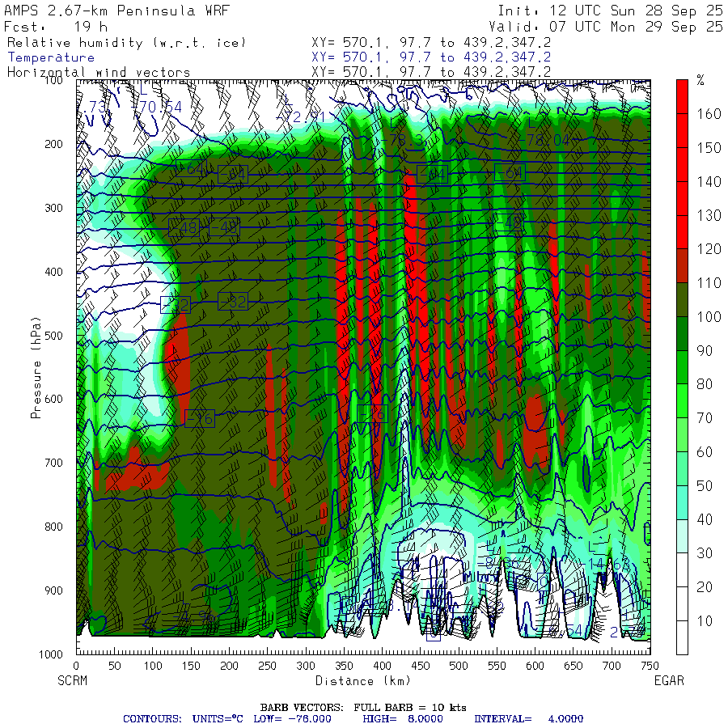Image resolution: width=728 pixels, height=728 pixels.
Task: Select the 10 label on the color bar
Action: [705, 621]
